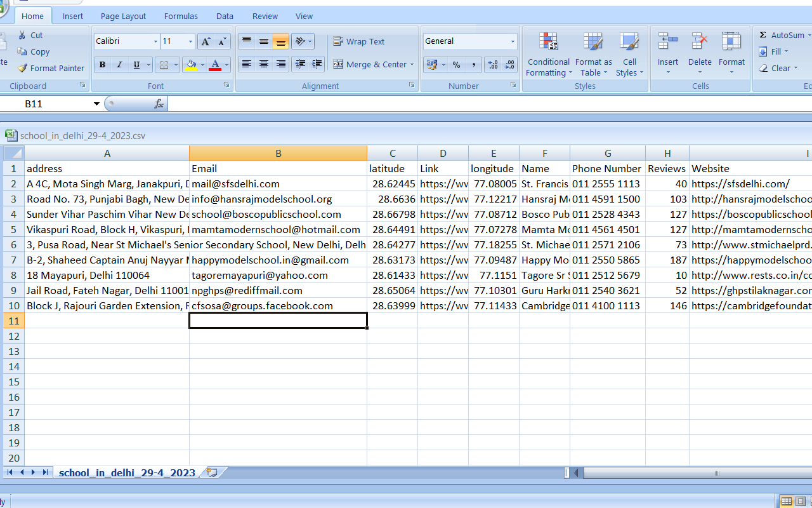Viewport: 812px width, 508px height.
Task: Switch to the Formulas ribbon tab
Action: tap(180, 16)
